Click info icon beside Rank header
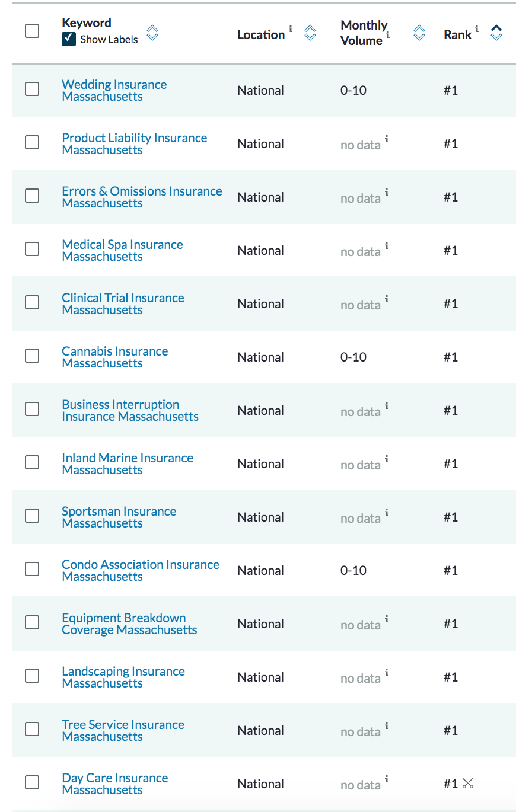516x812 pixels. pyautogui.click(x=477, y=28)
